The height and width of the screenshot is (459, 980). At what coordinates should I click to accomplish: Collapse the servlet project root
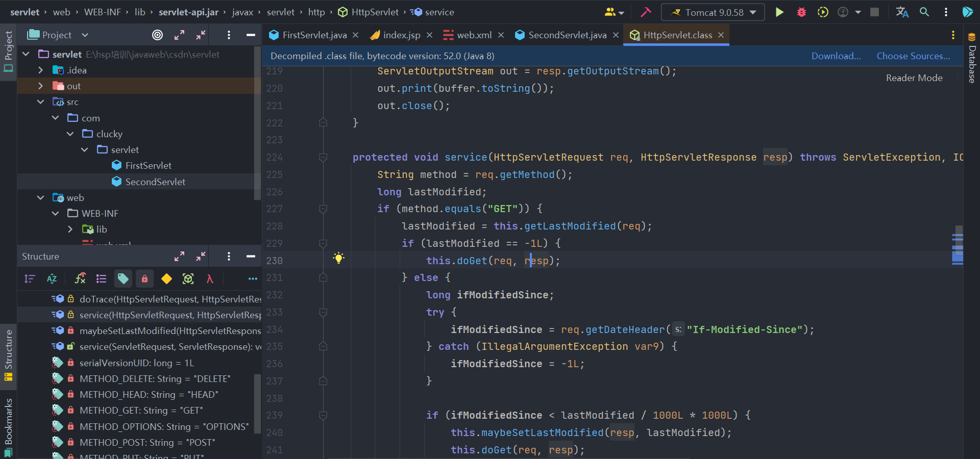click(26, 54)
